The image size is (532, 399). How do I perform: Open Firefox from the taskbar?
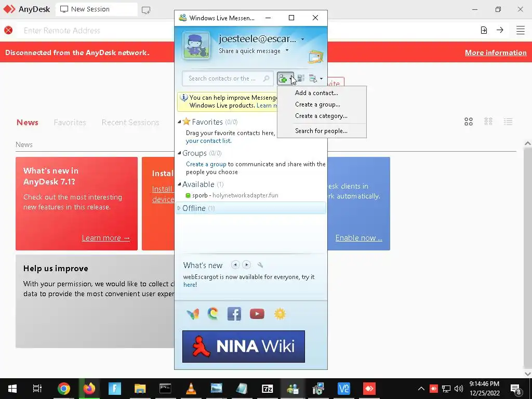[89, 389]
